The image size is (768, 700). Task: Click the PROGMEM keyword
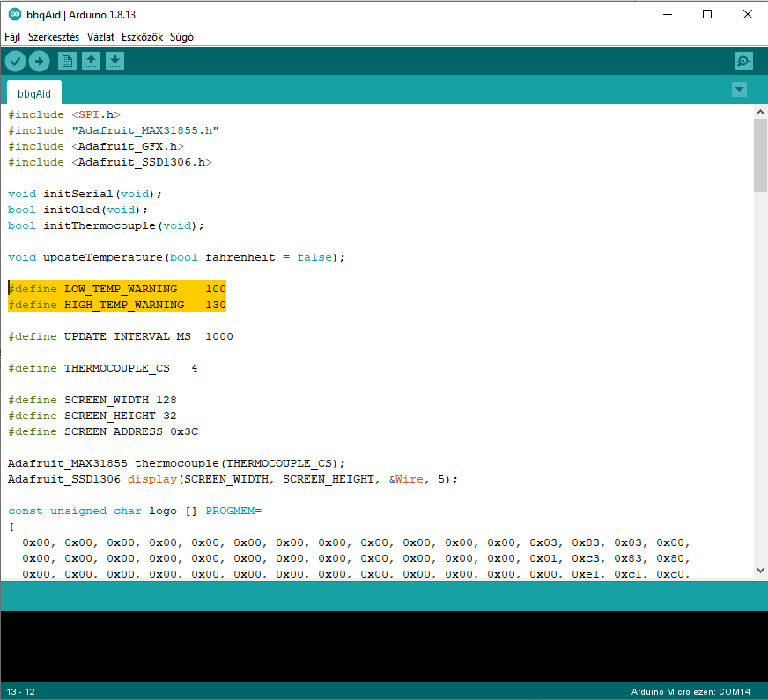pos(230,511)
